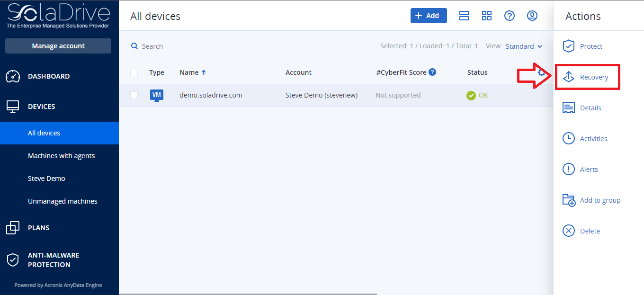Image resolution: width=644 pixels, height=295 pixels.
Task: Click the Plans icon in sidebar
Action: tap(13, 228)
